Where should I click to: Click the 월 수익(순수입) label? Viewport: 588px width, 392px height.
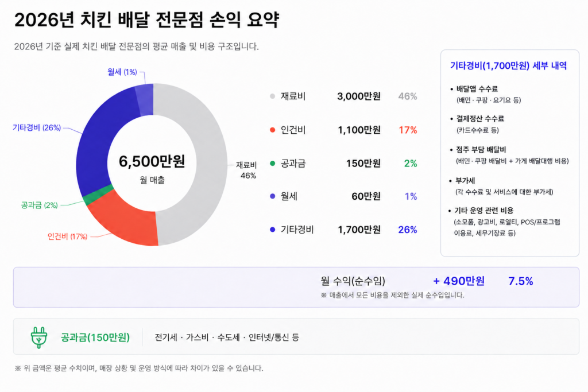click(x=353, y=281)
